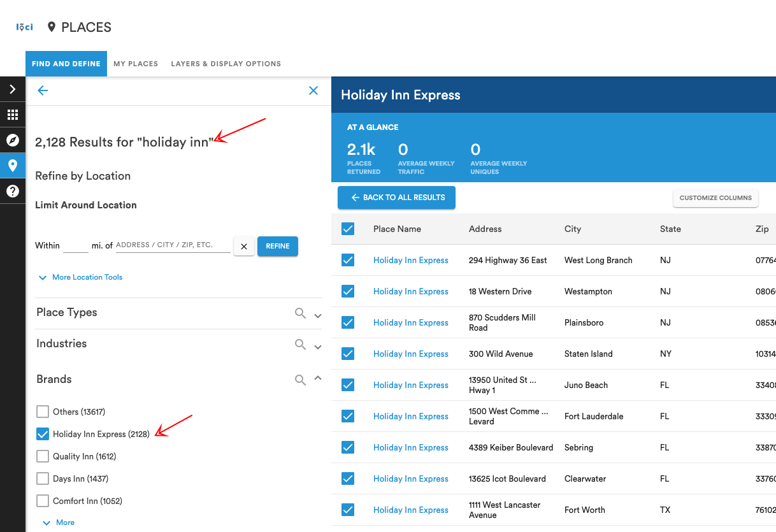Check the Comfort Inn (1052) brand
776x532 pixels.
(x=43, y=501)
